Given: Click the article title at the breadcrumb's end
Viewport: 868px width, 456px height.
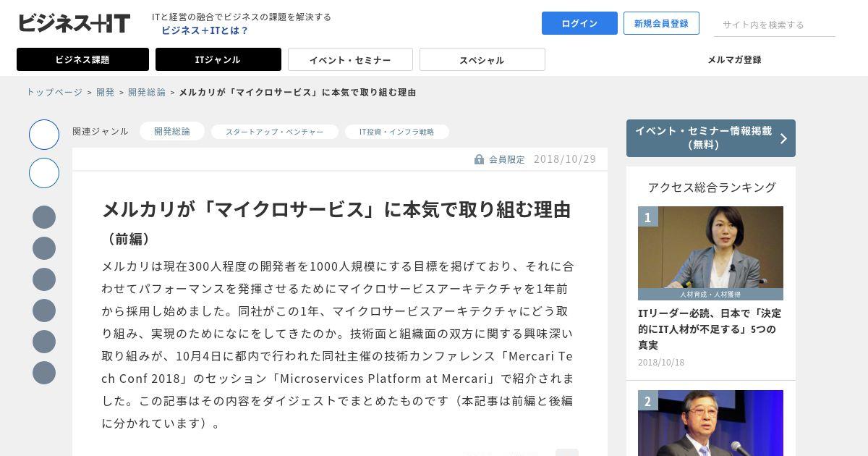Looking at the screenshot, I should (x=297, y=92).
